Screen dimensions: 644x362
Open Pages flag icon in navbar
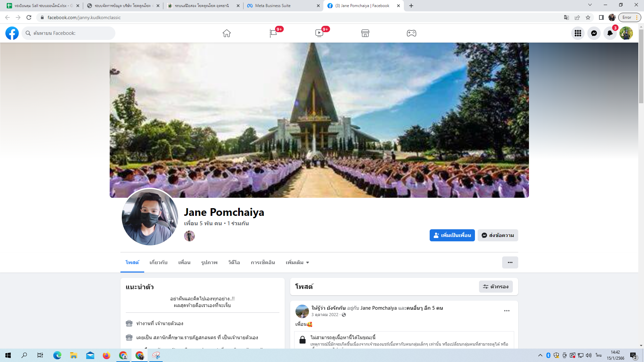(x=273, y=33)
